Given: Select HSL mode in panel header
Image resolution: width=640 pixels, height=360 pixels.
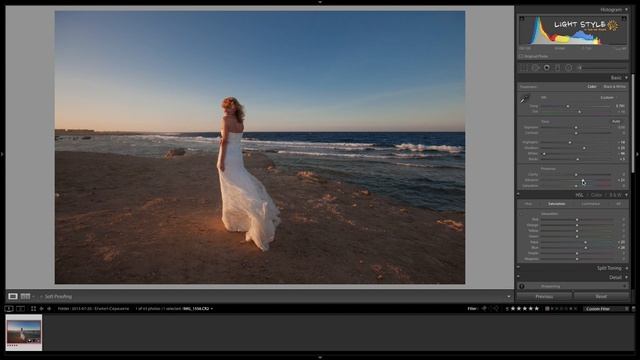Looking at the screenshot, I should (579, 195).
